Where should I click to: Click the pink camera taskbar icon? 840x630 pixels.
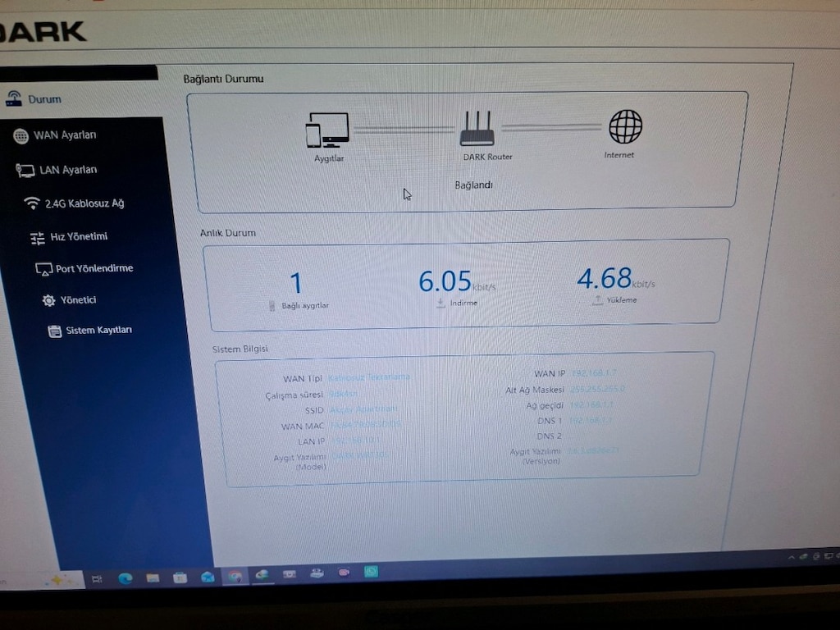click(344, 573)
